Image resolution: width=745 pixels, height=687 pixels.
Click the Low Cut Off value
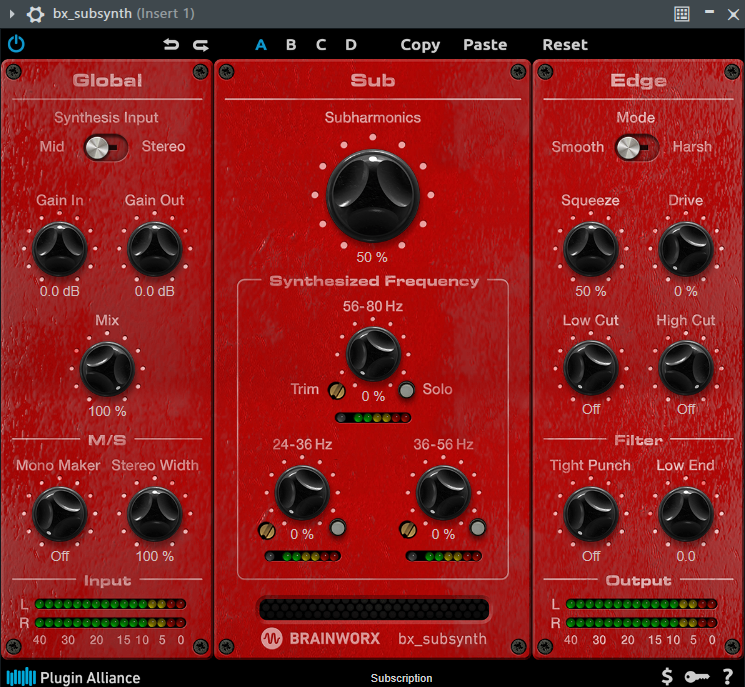tap(591, 409)
